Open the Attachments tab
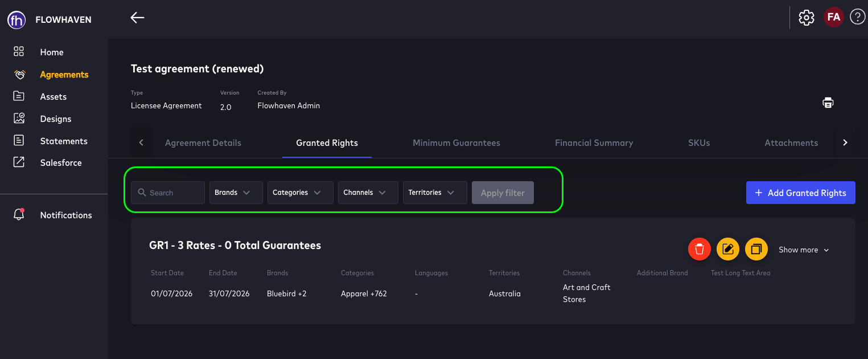The width and height of the screenshot is (868, 359). 791,143
